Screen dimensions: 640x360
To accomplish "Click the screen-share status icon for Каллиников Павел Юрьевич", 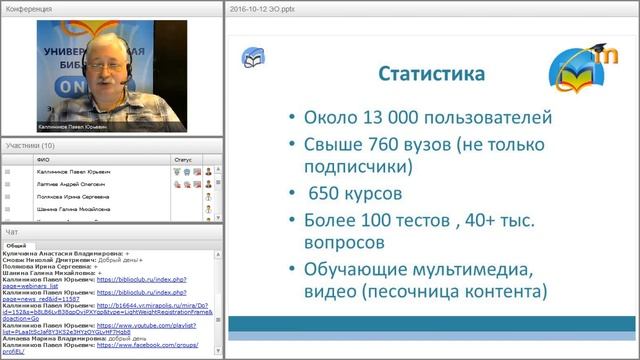I will tap(197, 172).
